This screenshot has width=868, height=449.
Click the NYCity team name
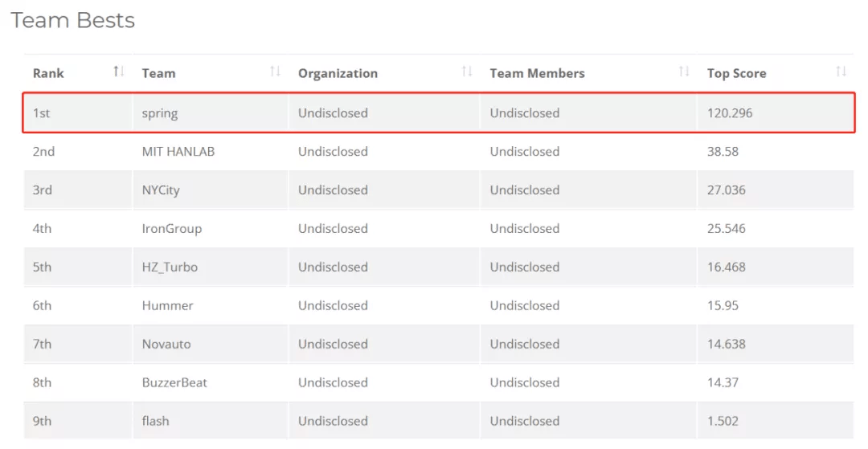coord(161,190)
